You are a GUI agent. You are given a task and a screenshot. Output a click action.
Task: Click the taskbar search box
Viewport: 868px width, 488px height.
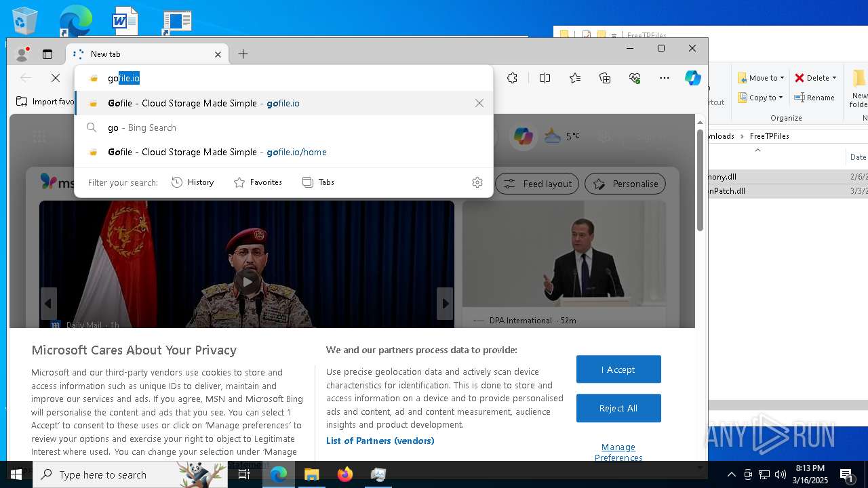coord(129,474)
